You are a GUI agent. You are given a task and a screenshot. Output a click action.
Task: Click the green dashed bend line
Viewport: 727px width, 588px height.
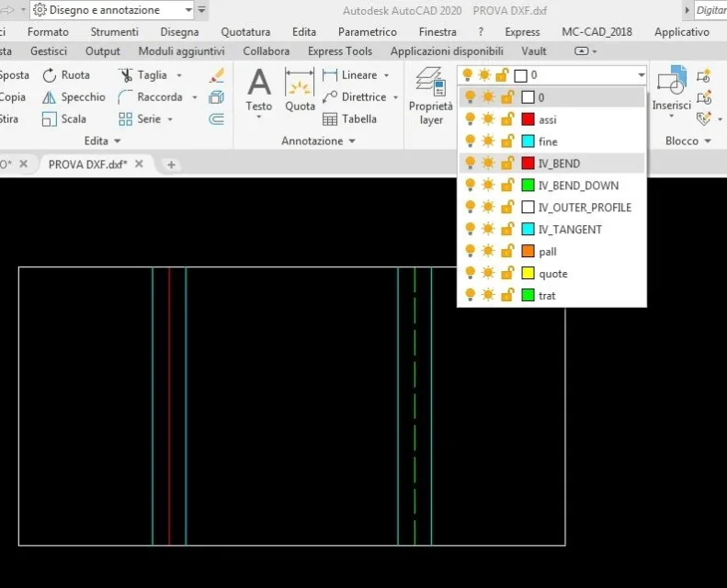pos(415,406)
